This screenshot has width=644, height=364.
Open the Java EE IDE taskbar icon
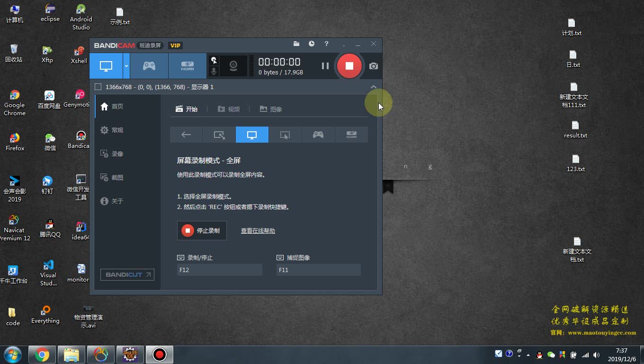(130, 355)
